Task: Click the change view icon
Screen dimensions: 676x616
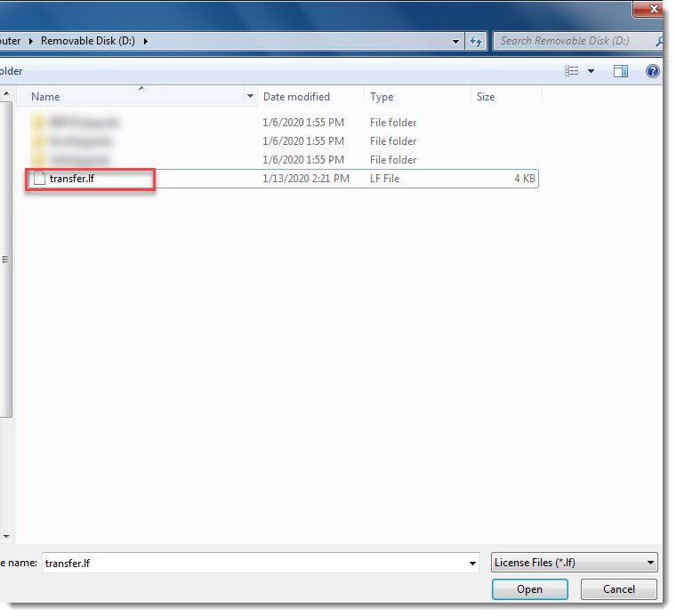Action: click(572, 71)
